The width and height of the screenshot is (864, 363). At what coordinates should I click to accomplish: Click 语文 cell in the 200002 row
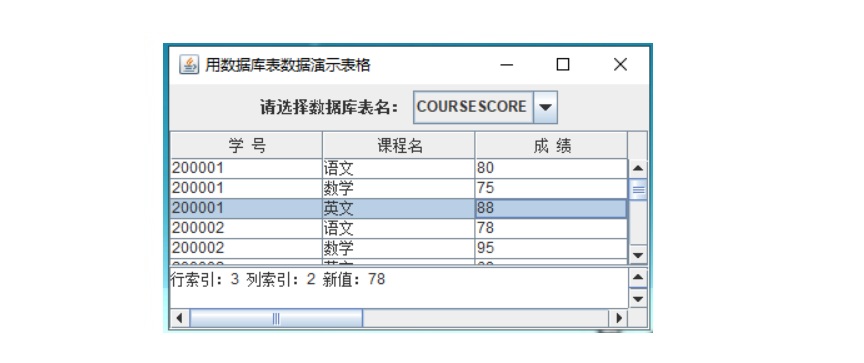pyautogui.click(x=399, y=229)
